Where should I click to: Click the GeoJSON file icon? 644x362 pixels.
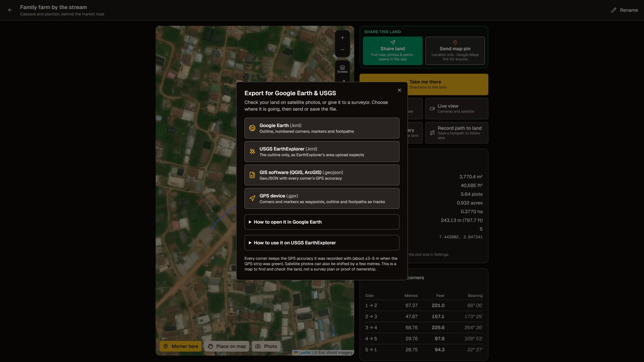tap(252, 175)
